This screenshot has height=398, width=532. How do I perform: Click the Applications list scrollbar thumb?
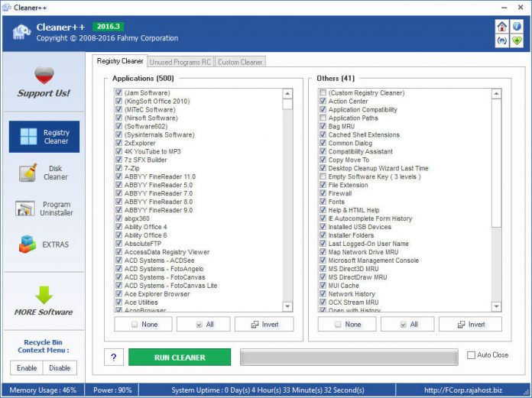287,104
